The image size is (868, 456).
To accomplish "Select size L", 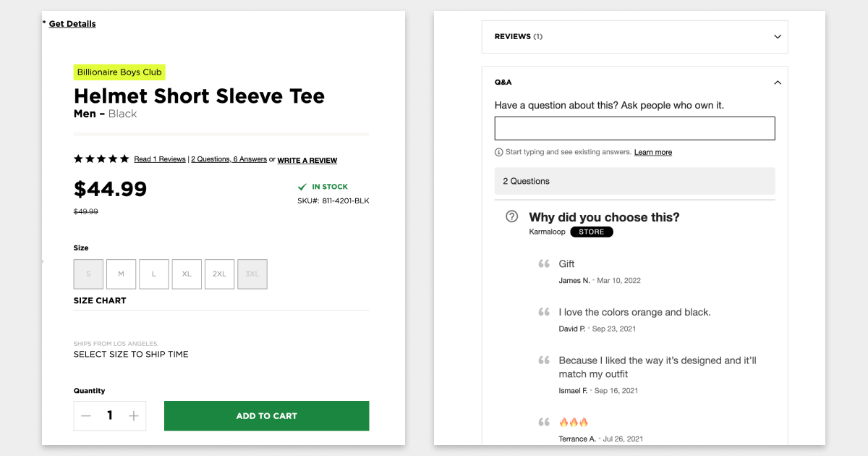I will (154, 274).
